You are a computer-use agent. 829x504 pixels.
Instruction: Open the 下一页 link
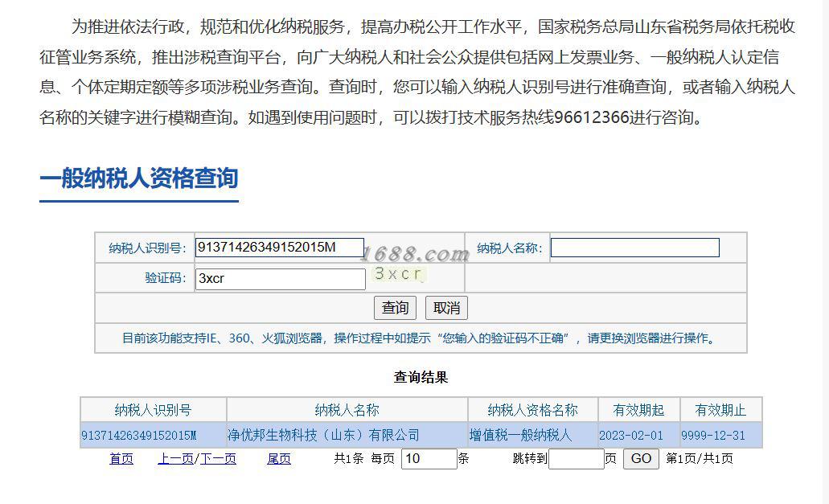218,458
